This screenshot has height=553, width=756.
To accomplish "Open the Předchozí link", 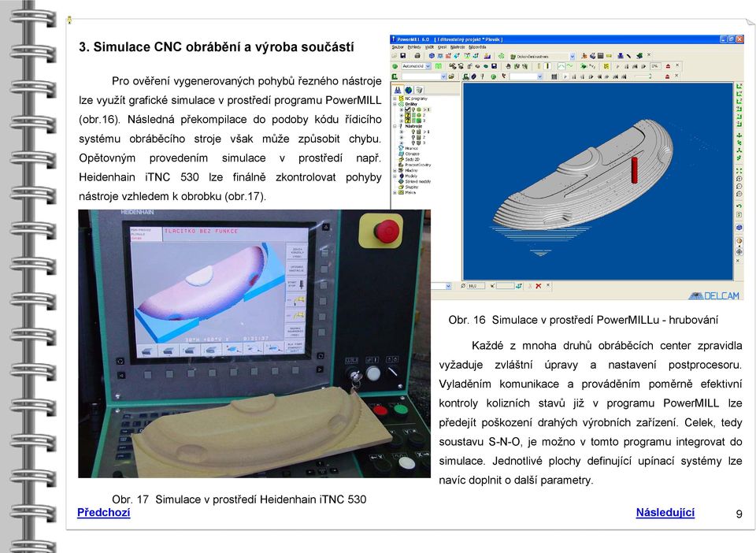I will pos(104,513).
